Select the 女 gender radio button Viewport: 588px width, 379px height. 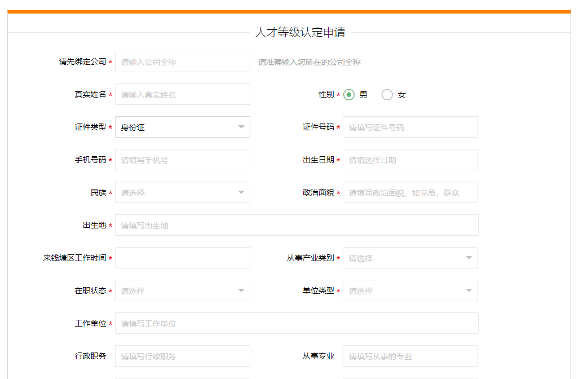(387, 95)
